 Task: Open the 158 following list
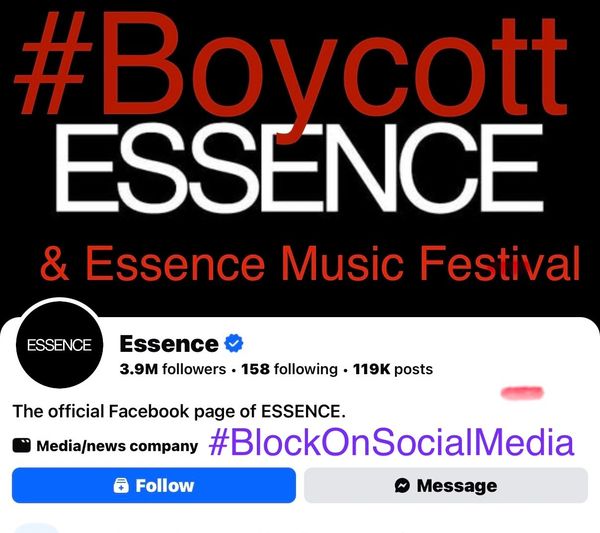pyautogui.click(x=289, y=369)
